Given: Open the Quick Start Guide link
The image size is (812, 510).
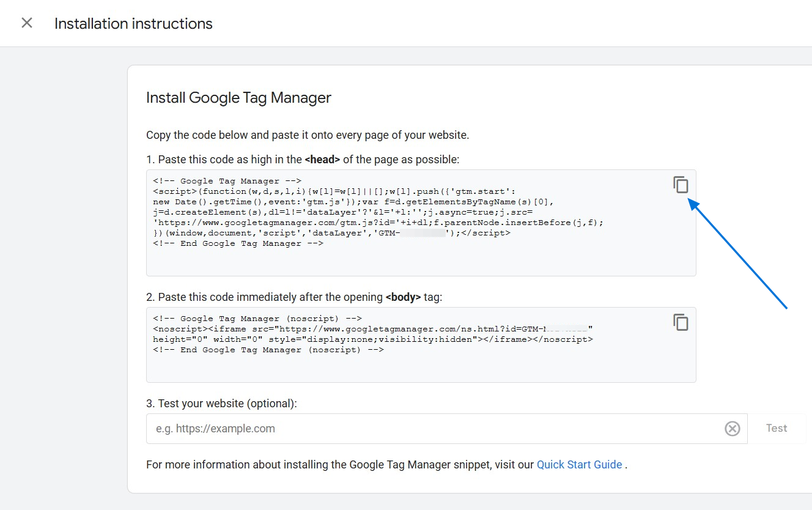Looking at the screenshot, I should [579, 465].
